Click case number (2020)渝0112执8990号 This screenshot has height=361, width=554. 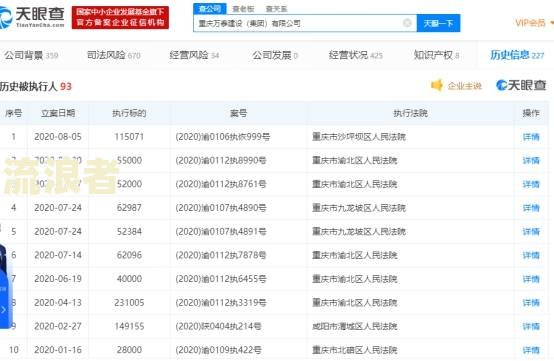point(221,160)
